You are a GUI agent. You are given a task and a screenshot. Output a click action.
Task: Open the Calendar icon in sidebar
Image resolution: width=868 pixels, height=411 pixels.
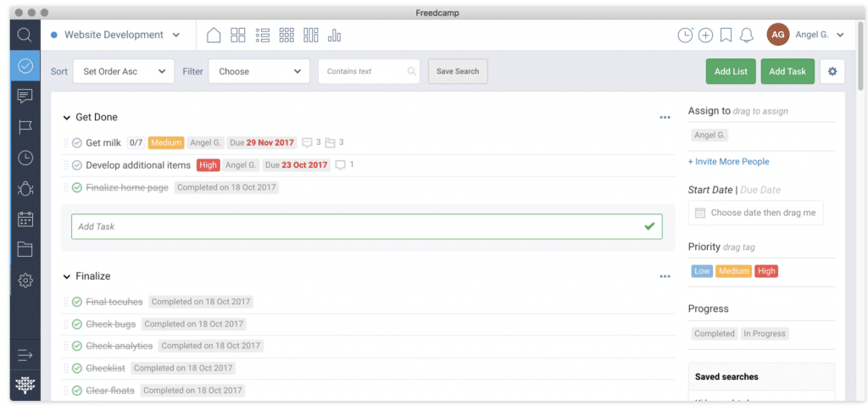point(25,219)
